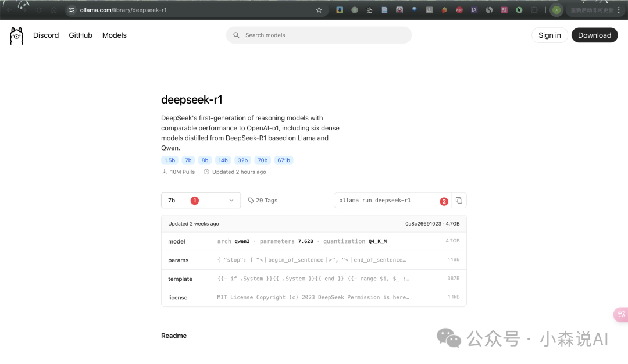Click the gray S-shaped extension icon

click(489, 10)
